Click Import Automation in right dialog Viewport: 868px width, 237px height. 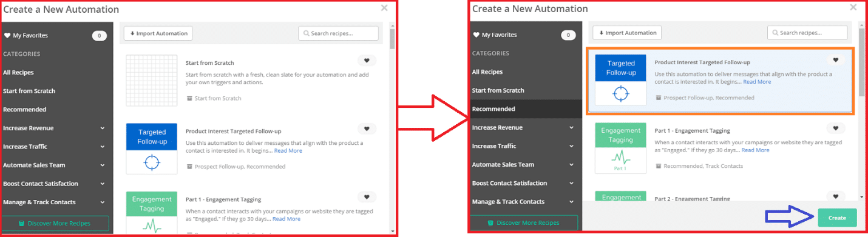[627, 33]
